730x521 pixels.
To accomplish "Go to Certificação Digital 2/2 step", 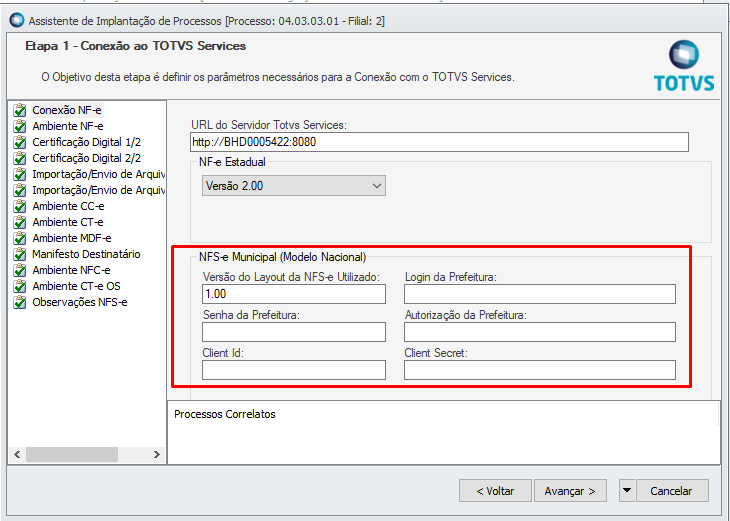I will (87, 158).
